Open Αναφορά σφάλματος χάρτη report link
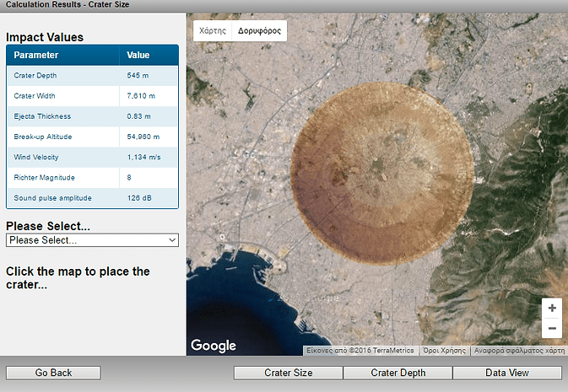Viewport: 568px width, 392px height. (x=519, y=351)
